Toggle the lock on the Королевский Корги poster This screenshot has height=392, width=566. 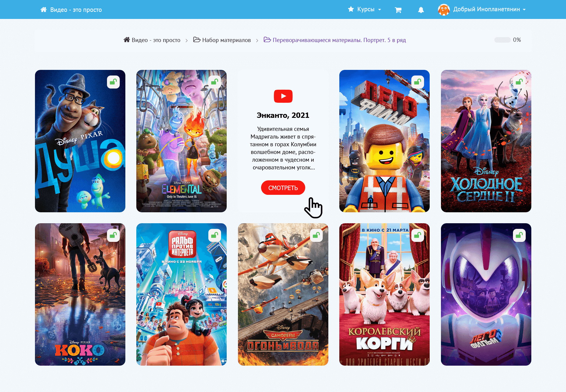(x=418, y=235)
